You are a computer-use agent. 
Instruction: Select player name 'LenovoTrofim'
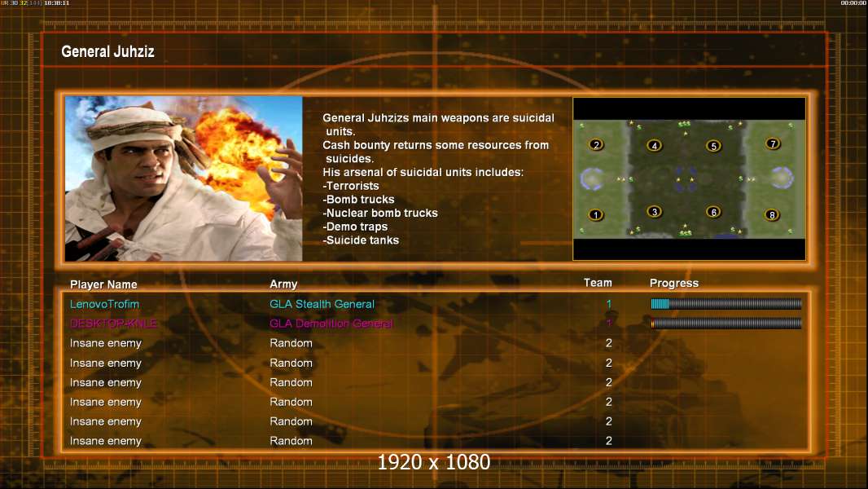click(x=104, y=304)
